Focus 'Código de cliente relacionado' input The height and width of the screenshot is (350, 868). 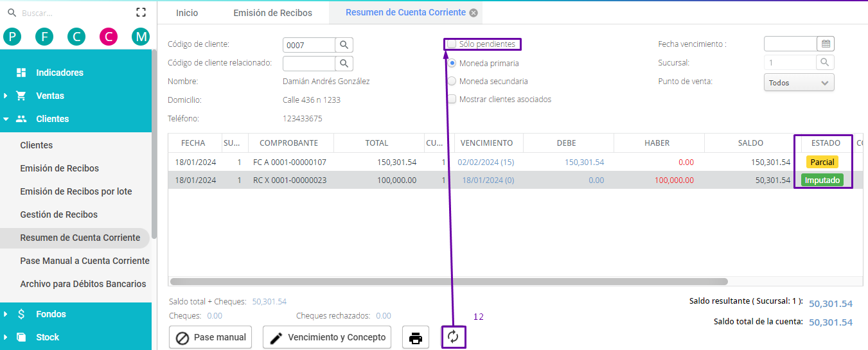pyautogui.click(x=309, y=63)
